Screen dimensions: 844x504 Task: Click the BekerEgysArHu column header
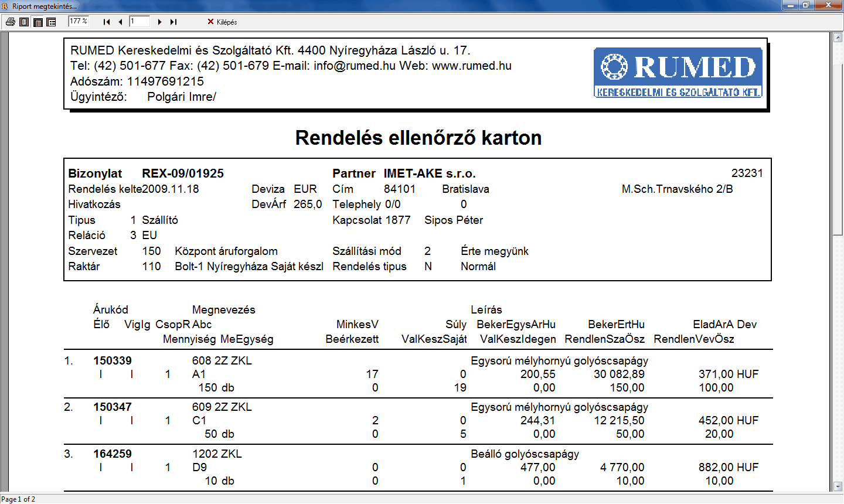tap(516, 324)
